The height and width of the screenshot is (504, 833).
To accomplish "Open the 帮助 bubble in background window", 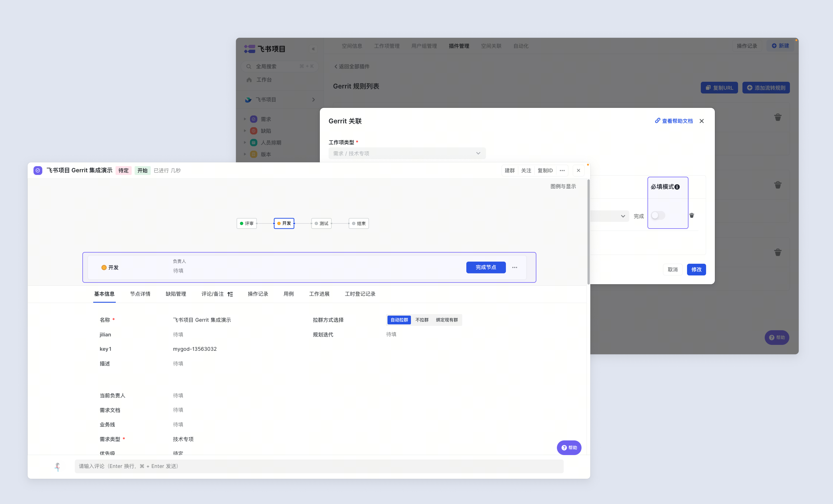I will click(777, 337).
